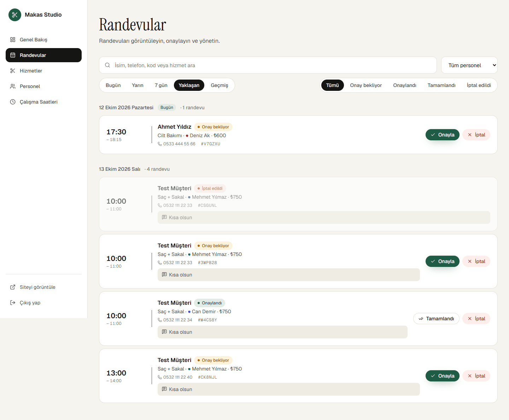Click phone icon in the #3WPB28 appointment
The width and height of the screenshot is (509, 420).
(x=160, y=263)
